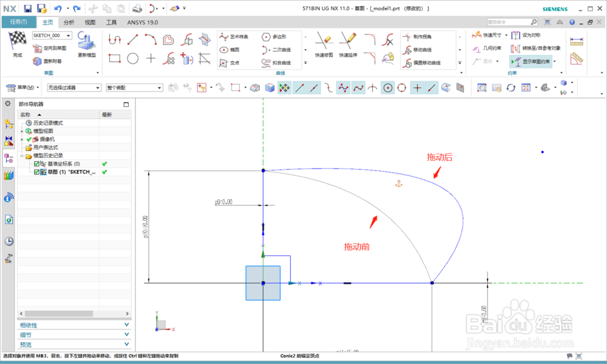Click the navigator settings gear icon

point(8,104)
